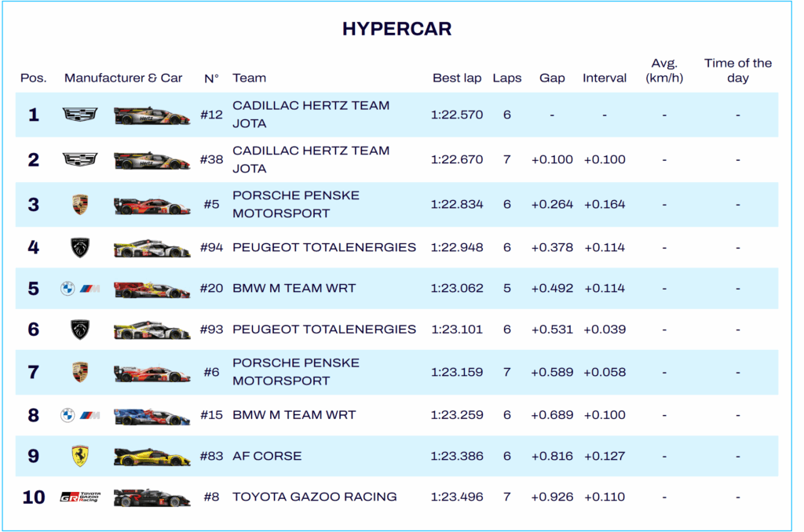
Task: Click CADILLAC HERTZ TEAM JOTA in row 1
Action: click(x=311, y=115)
